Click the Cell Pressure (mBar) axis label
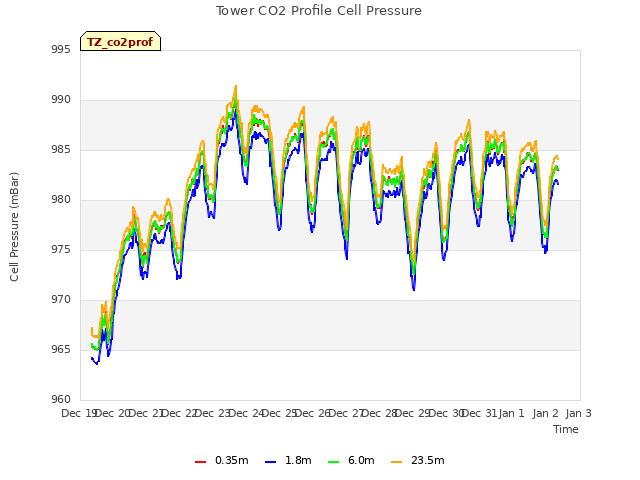Viewport: 640px width, 480px height. [15, 227]
